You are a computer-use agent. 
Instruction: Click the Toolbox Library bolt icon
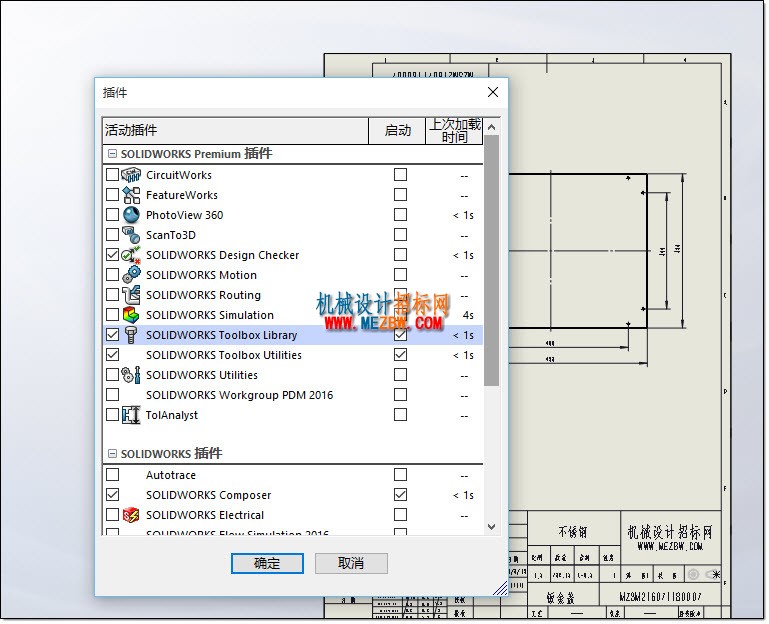[x=131, y=335]
